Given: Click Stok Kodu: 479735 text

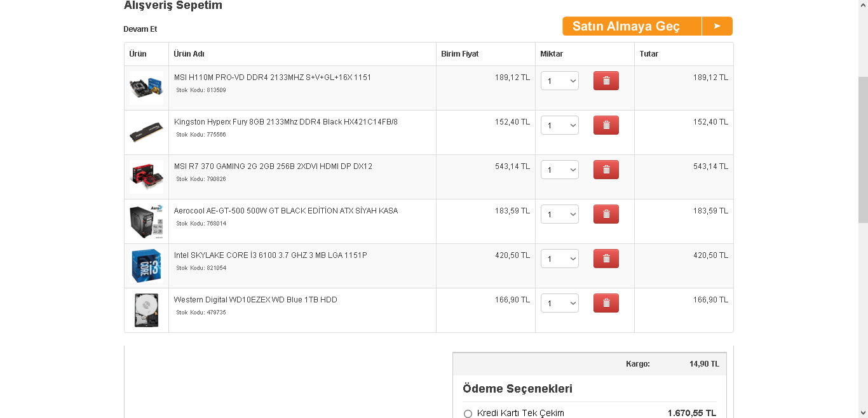Looking at the screenshot, I should coord(201,313).
